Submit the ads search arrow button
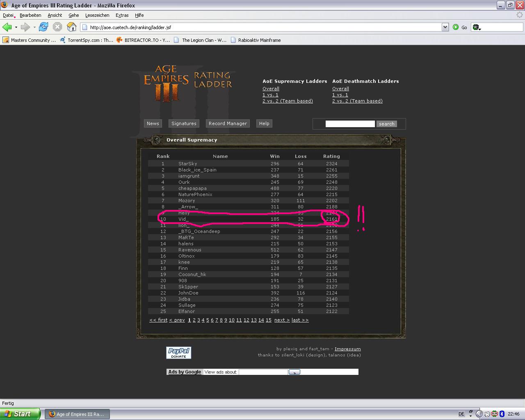 pos(294,372)
